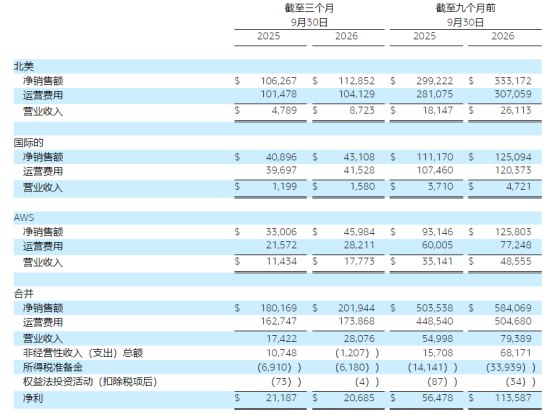The height and width of the screenshot is (414, 554).
Task: Select the 合并 section heading
Action: point(24,294)
